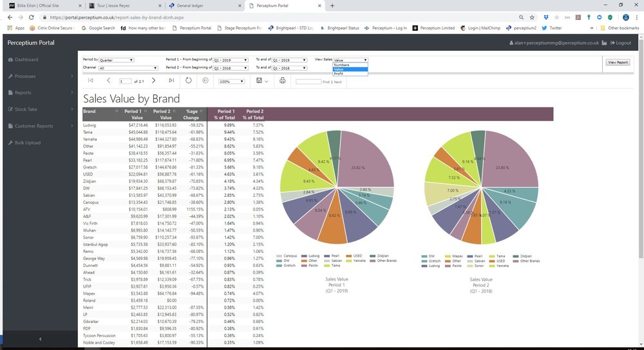Refresh the report with the circular arrow
Viewport: 644px width, 350px height.
coord(189,80)
